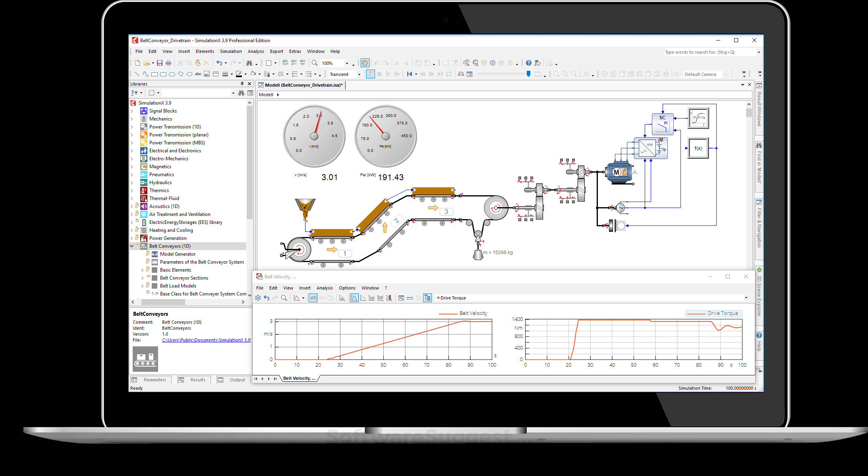This screenshot has width=868, height=476.
Task: Collapse the Belt Conveyors (1D) tree branch
Action: 132,246
